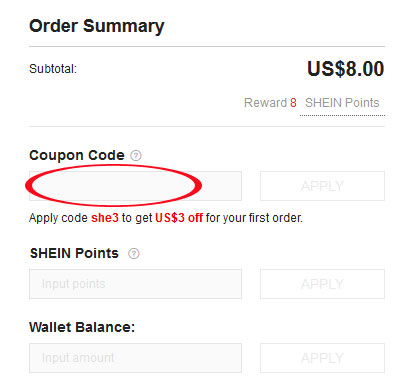Open dotted-underlined SHEIN Points reward link
This screenshot has height=388, width=404.
click(x=342, y=103)
